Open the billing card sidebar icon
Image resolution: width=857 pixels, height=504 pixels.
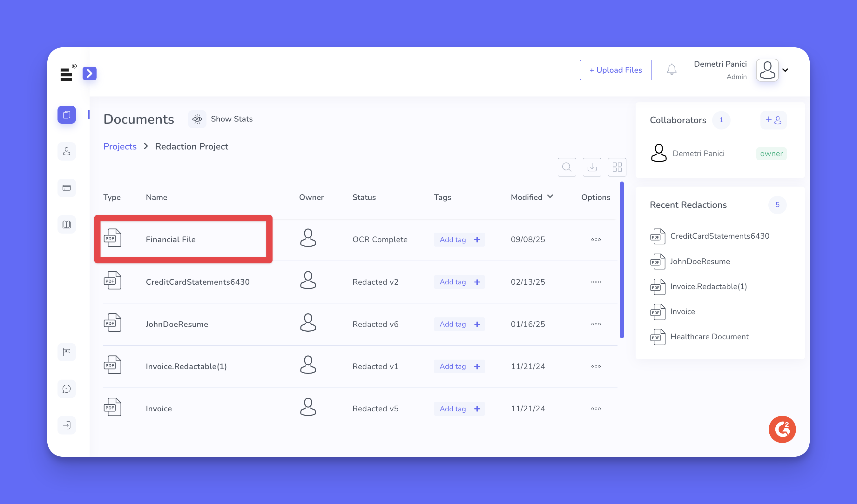(67, 188)
